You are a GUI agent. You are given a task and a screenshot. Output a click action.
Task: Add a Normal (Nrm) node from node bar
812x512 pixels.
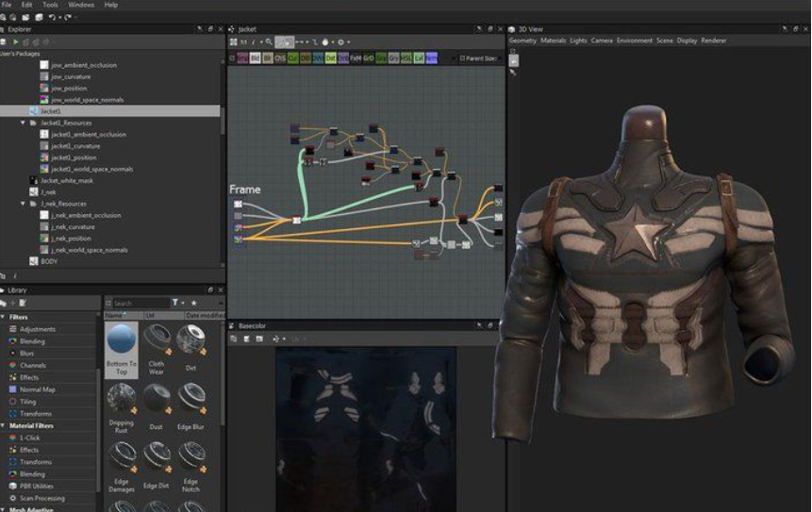[x=431, y=58]
